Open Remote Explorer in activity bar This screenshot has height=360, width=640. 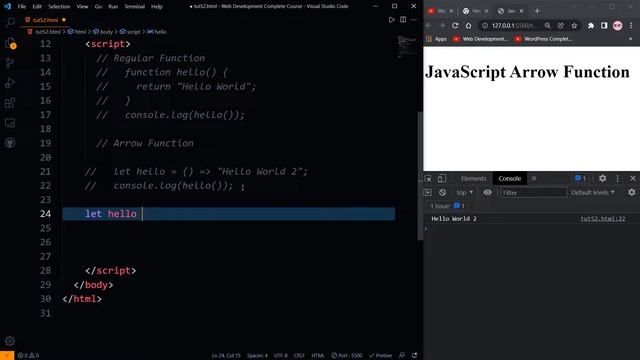pos(10,123)
